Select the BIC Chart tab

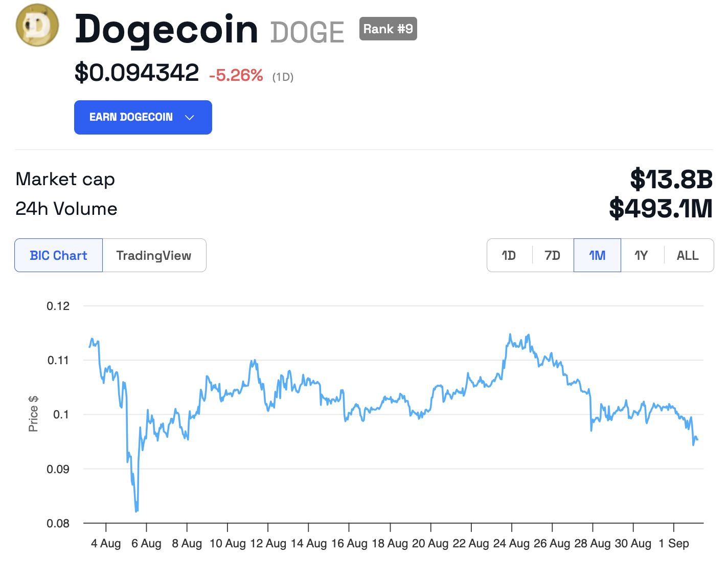click(x=59, y=255)
